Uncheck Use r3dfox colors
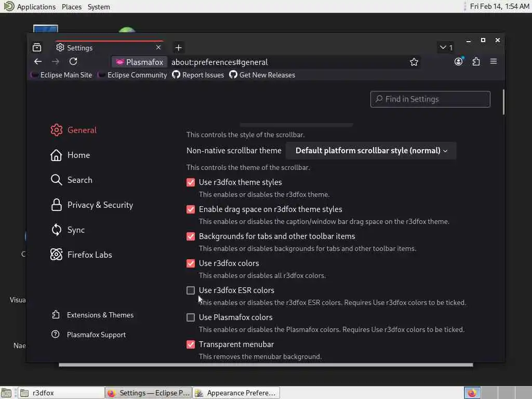 [x=191, y=263]
